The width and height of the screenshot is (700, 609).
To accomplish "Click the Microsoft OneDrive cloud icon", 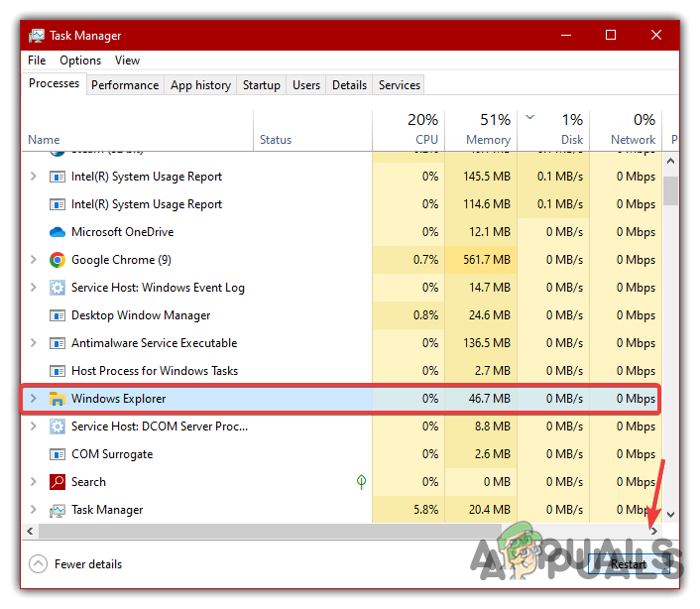I will pyautogui.click(x=58, y=232).
